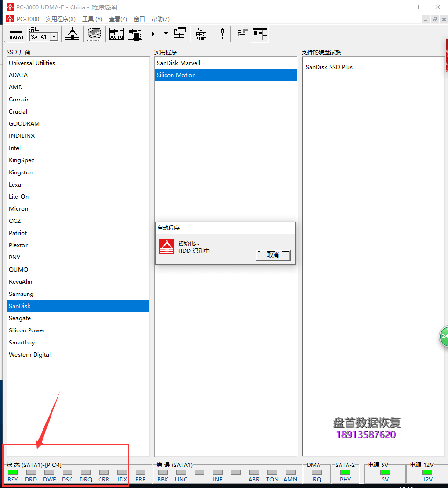Select Micron in the vendor list
Image resolution: width=448 pixels, height=488 pixels.
(78, 208)
